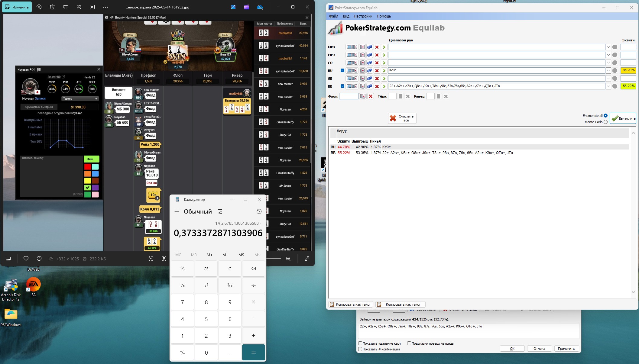
Task: Delete the image using trash icon
Action: tap(52, 7)
